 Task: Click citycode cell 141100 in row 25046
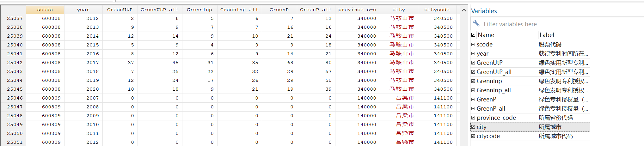437,98
